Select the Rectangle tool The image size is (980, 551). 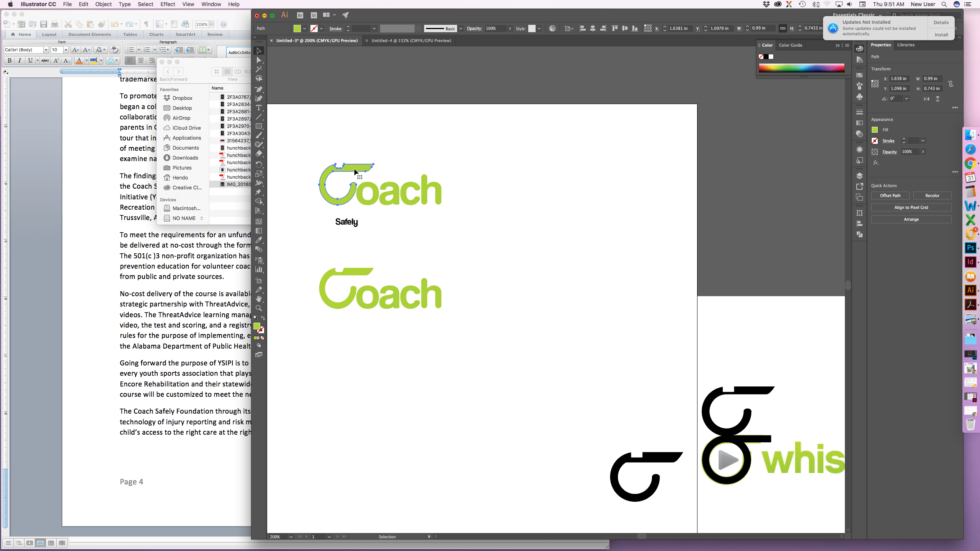259,126
